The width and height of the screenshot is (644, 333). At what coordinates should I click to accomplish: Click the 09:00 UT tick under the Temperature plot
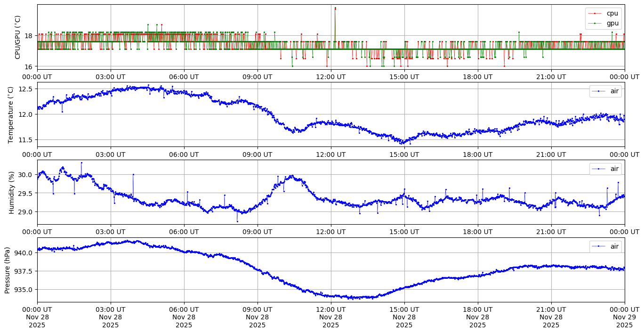pyautogui.click(x=258, y=154)
